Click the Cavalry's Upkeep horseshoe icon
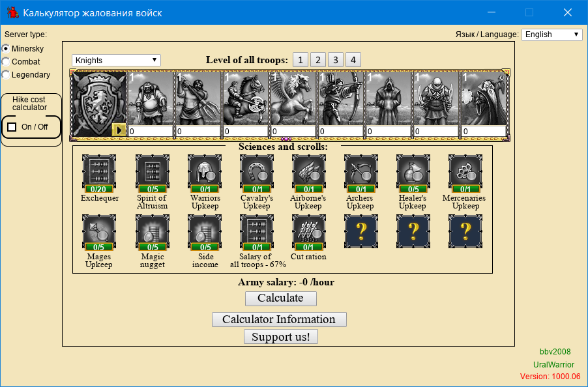 [x=256, y=171]
